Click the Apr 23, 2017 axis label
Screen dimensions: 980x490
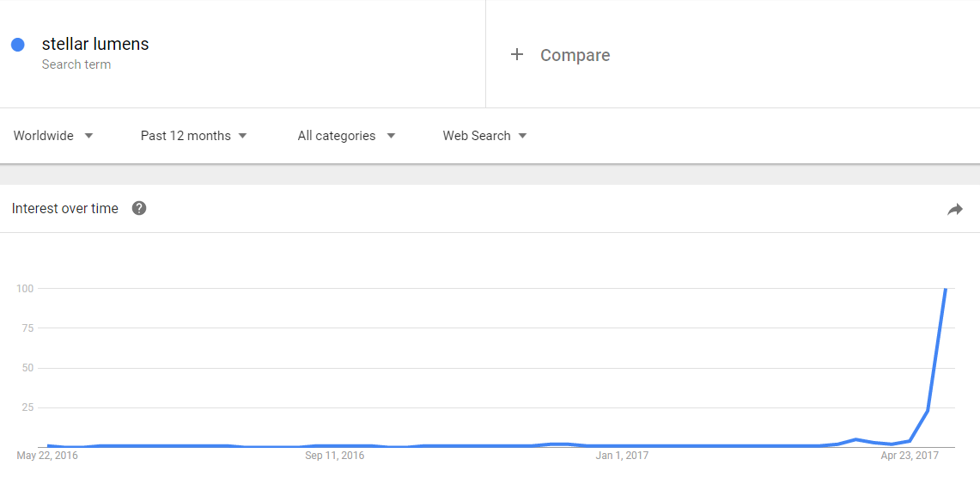[x=910, y=456]
